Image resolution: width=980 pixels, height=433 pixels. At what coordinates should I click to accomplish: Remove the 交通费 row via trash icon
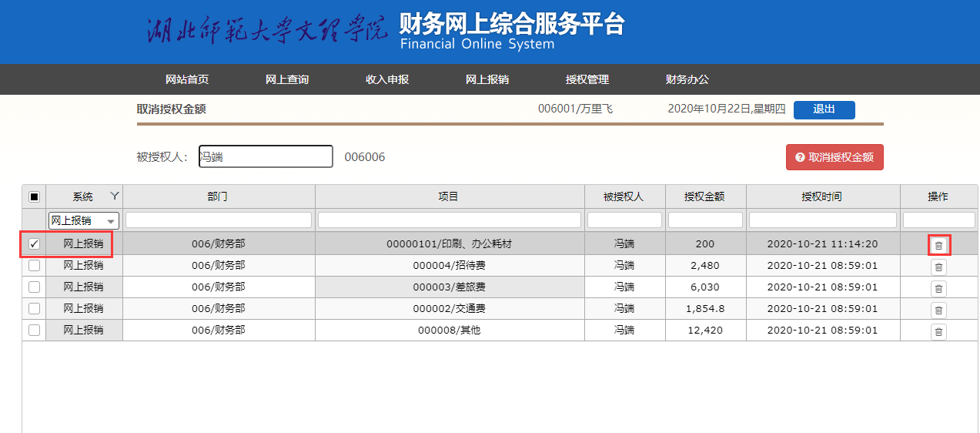click(938, 310)
